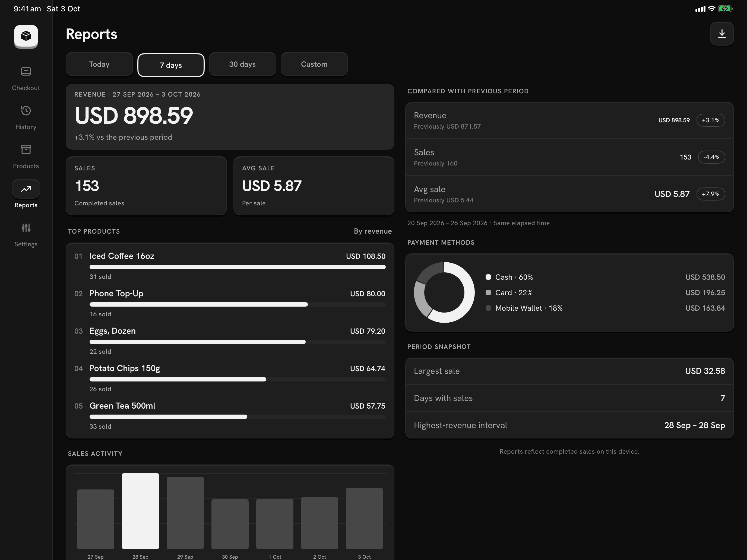Open the Settings sliders icon
This screenshot has height=560, width=747.
click(x=26, y=228)
